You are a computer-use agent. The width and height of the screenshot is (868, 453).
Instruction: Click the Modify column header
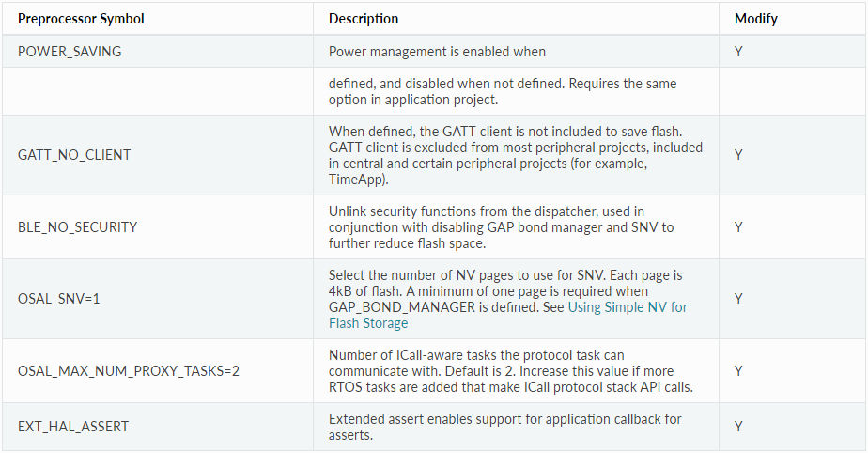tap(756, 19)
